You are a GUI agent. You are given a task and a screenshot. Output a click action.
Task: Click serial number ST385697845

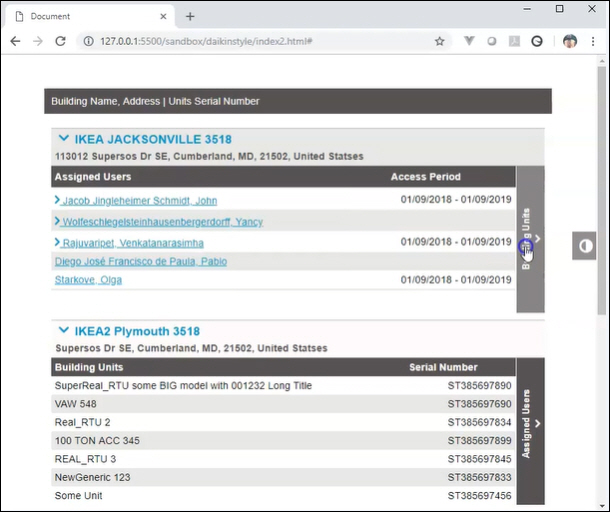point(479,459)
